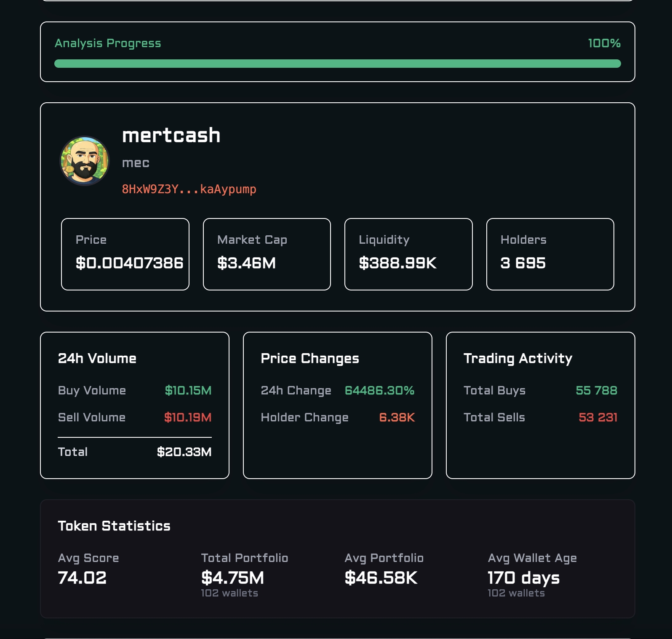Click the mertcash token avatar image
Image resolution: width=672 pixels, height=639 pixels.
[85, 161]
